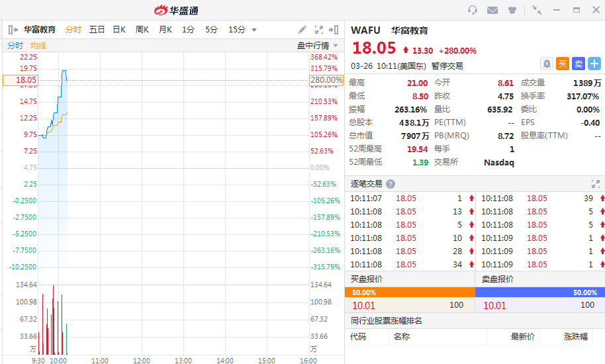
Task: Toggle the 分时 line indicator
Action: (x=15, y=46)
